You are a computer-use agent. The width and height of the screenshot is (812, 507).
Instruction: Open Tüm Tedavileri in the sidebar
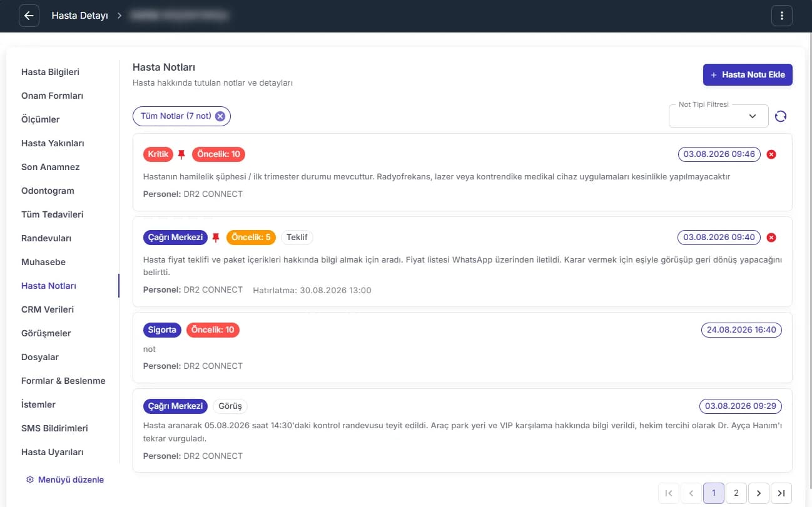52,214
